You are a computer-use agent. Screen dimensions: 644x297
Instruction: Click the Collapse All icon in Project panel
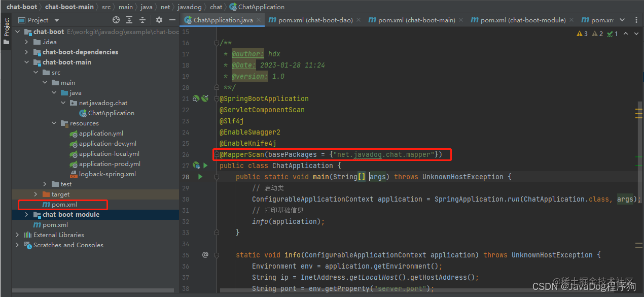[143, 20]
